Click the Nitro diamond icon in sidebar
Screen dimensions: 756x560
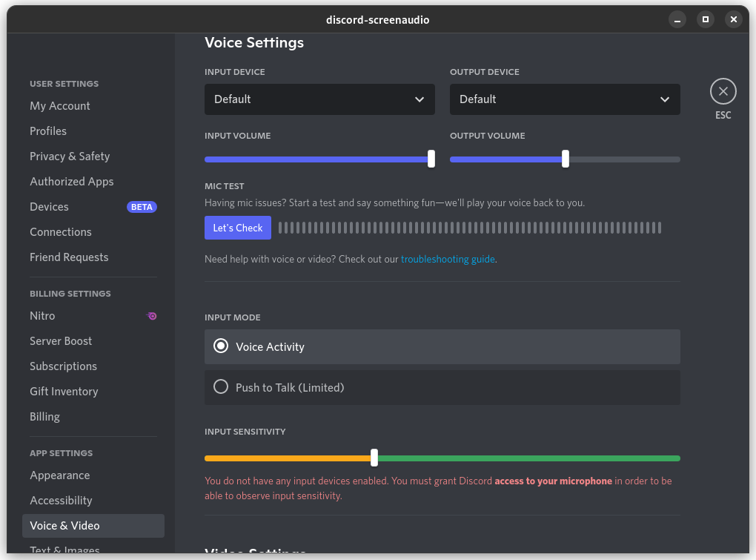[x=152, y=316]
